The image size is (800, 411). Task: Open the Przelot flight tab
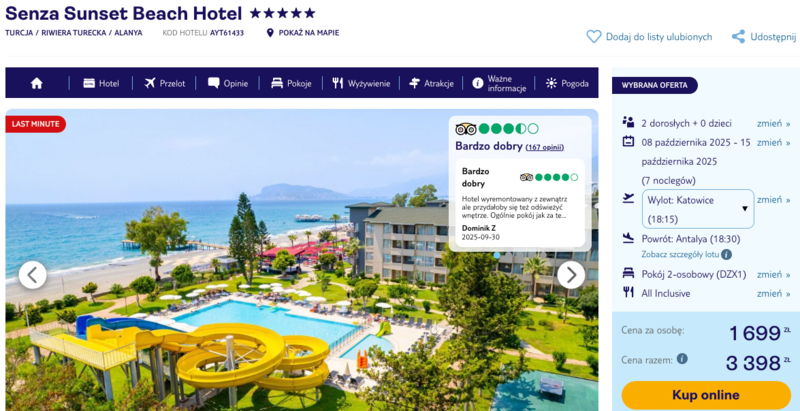[x=164, y=83]
